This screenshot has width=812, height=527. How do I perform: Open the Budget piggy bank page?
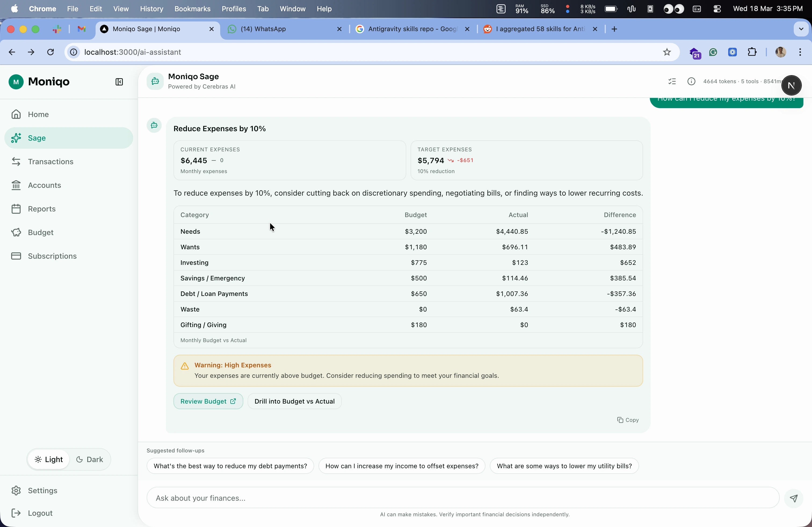coord(41,232)
